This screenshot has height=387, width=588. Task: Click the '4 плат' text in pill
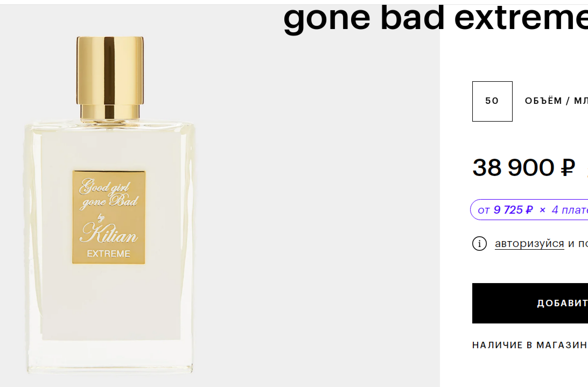pos(570,209)
